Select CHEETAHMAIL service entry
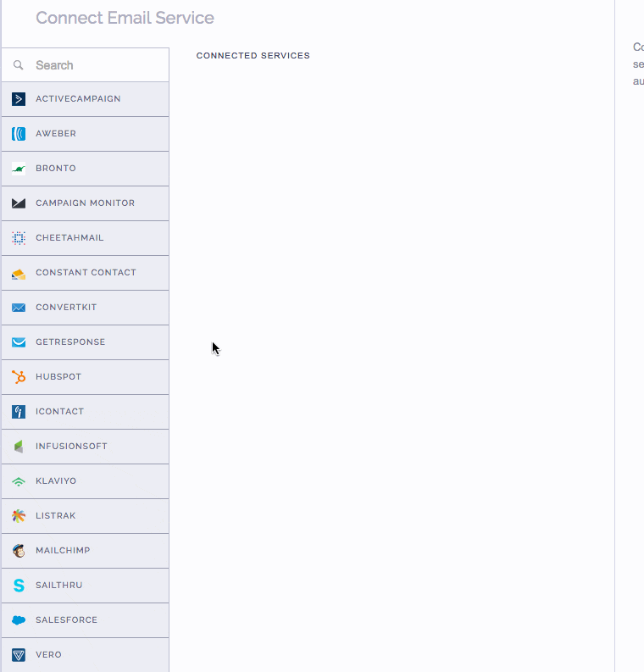 click(x=86, y=238)
